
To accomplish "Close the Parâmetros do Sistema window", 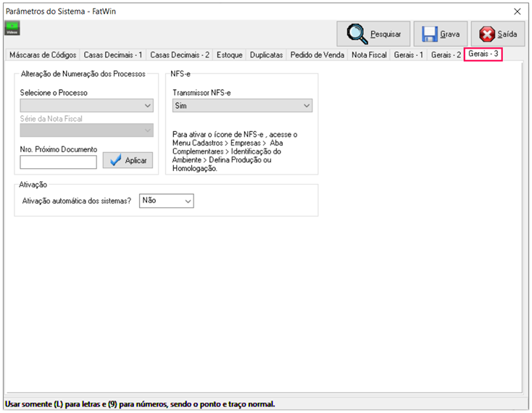I will tap(517, 11).
